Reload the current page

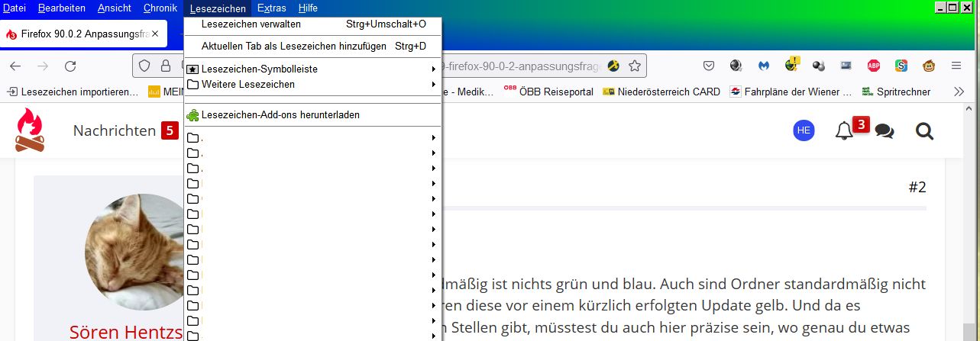click(70, 66)
